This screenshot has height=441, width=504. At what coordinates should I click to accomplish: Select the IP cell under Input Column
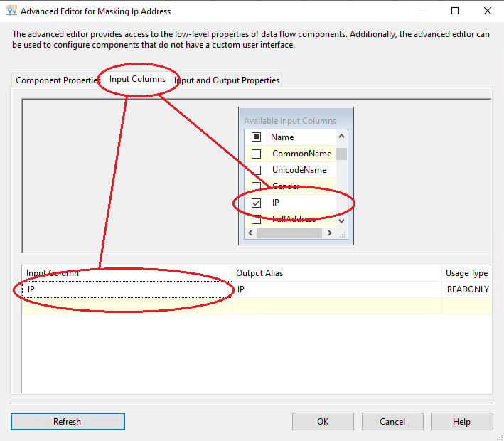pos(121,289)
